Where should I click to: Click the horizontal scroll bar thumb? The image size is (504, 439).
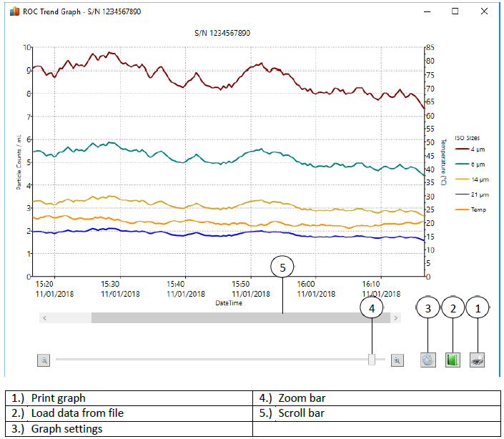[240, 317]
